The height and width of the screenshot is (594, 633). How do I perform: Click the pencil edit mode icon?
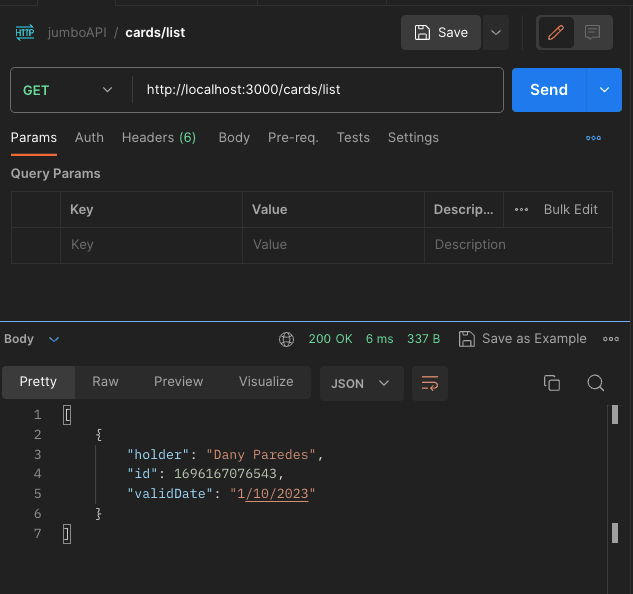point(556,32)
